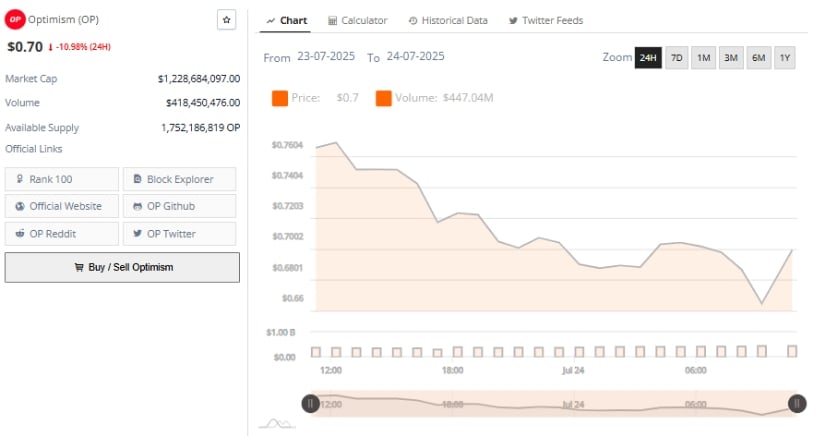Open the Rank 100 link button
825x436 pixels.
[62, 179]
